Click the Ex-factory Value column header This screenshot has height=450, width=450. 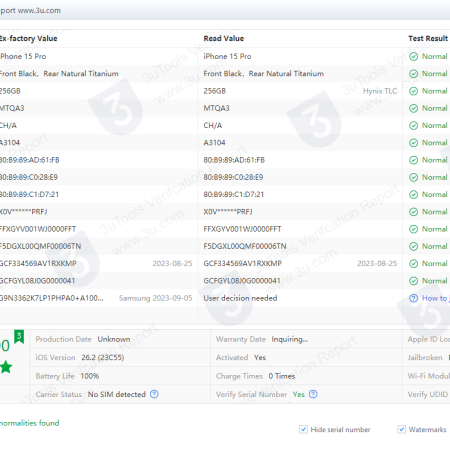pos(29,38)
